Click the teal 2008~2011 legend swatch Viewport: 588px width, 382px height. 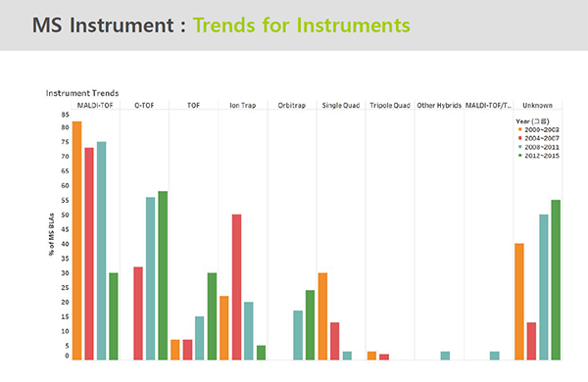pos(520,147)
